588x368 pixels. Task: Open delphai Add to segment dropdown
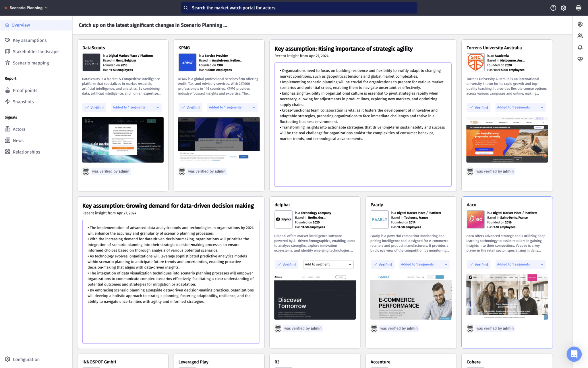[x=328, y=264]
